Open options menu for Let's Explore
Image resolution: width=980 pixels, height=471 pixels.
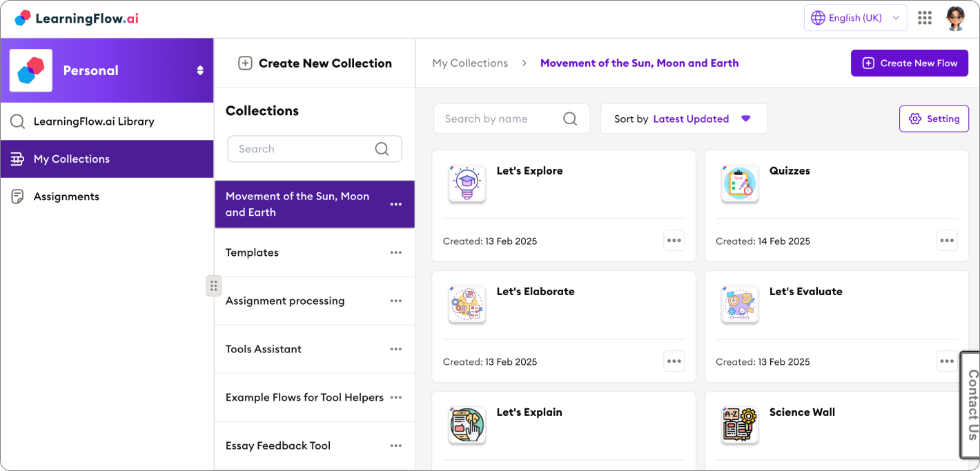click(x=674, y=241)
